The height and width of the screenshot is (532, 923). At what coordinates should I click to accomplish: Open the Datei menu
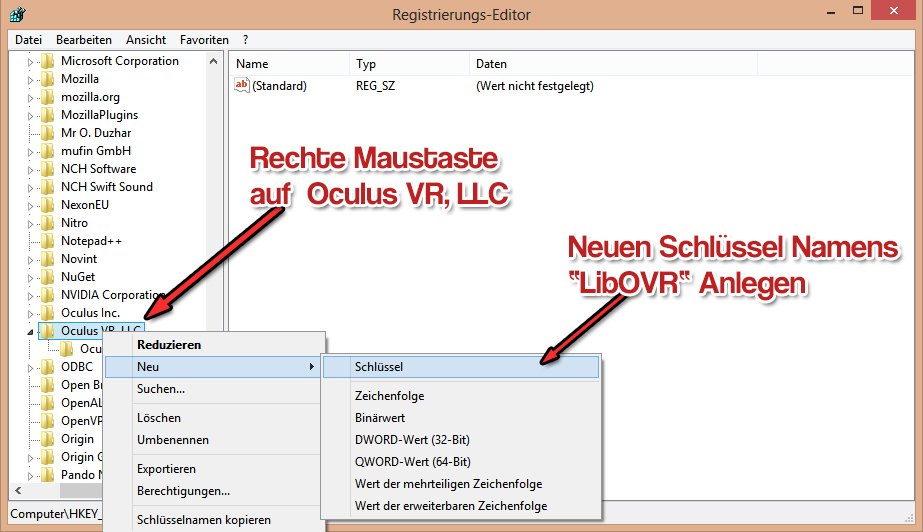tap(28, 40)
